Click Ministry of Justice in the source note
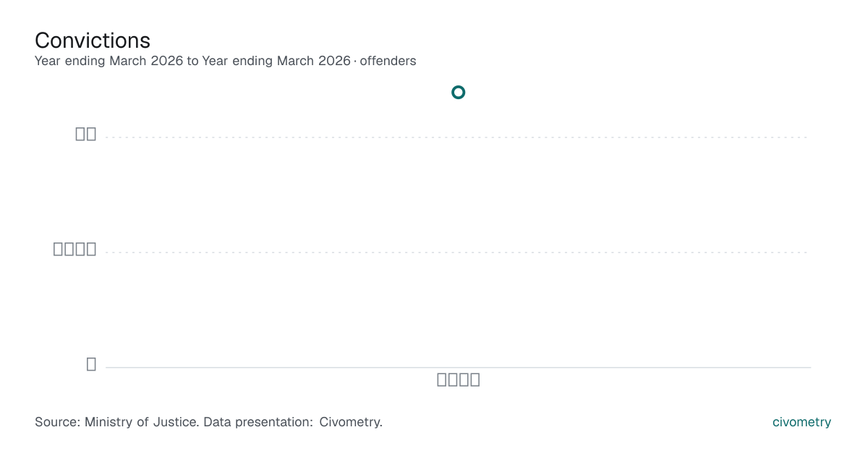868x456 pixels. [142, 422]
